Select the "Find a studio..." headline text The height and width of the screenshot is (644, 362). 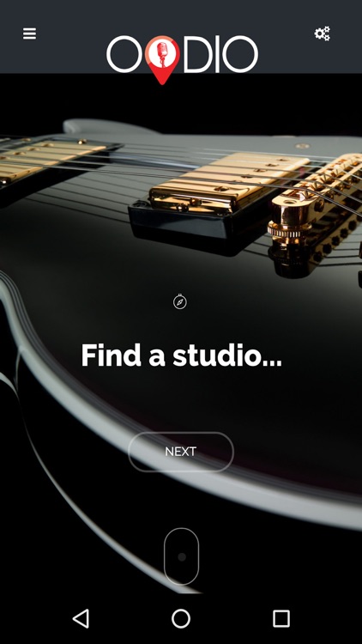coord(181,355)
